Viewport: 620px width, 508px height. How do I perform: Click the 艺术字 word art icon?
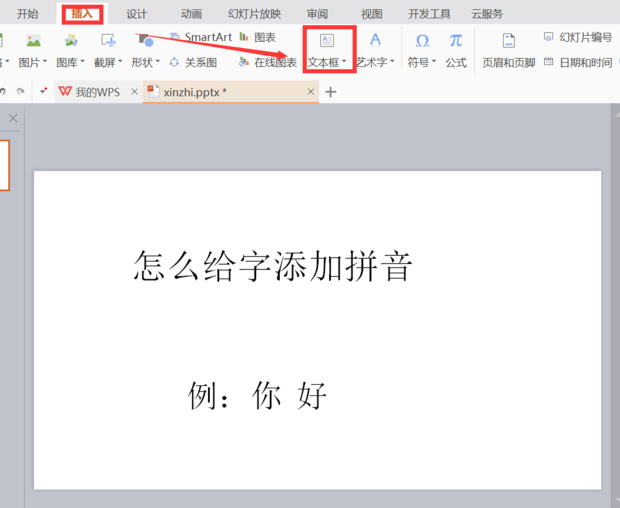click(375, 40)
